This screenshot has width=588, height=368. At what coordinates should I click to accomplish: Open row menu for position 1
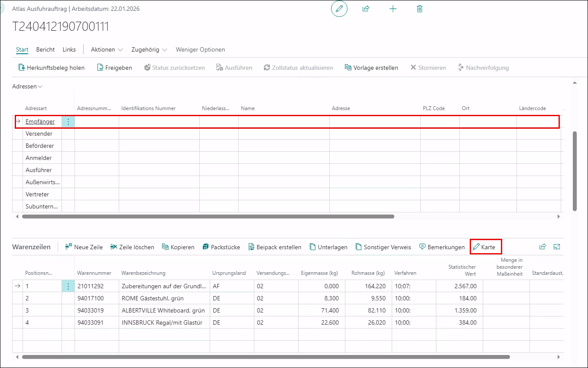[x=68, y=286]
